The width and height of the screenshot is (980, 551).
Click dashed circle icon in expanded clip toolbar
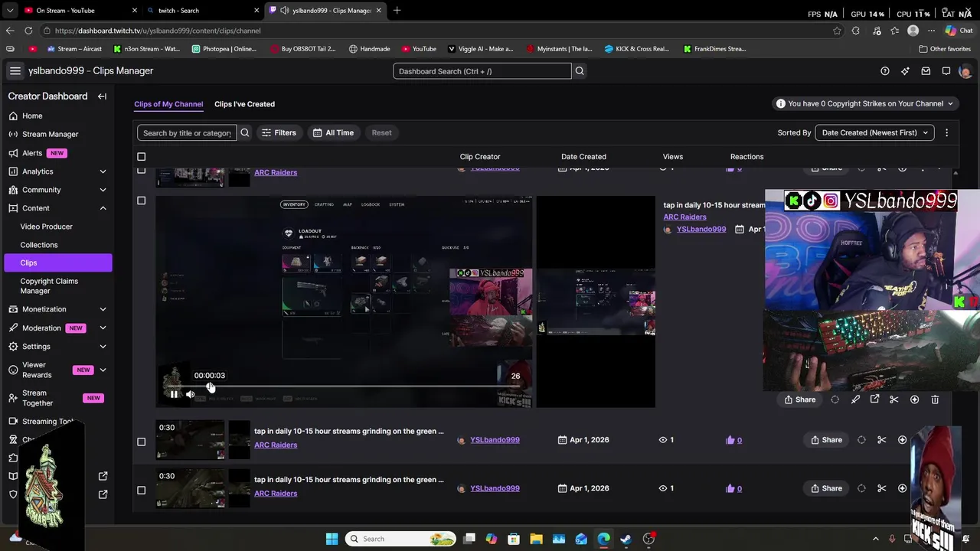click(x=835, y=399)
